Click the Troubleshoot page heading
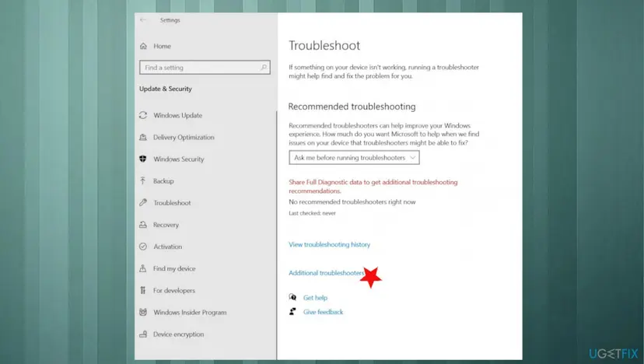This screenshot has width=644, height=364. coord(324,45)
